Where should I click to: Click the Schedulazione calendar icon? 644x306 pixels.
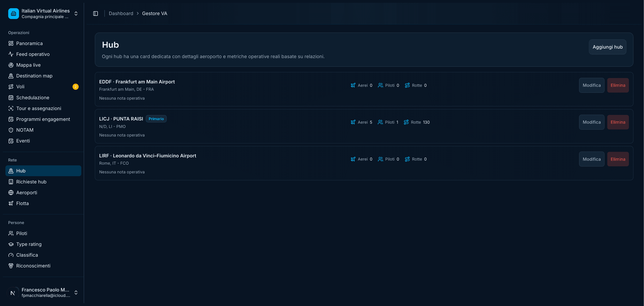(11, 98)
